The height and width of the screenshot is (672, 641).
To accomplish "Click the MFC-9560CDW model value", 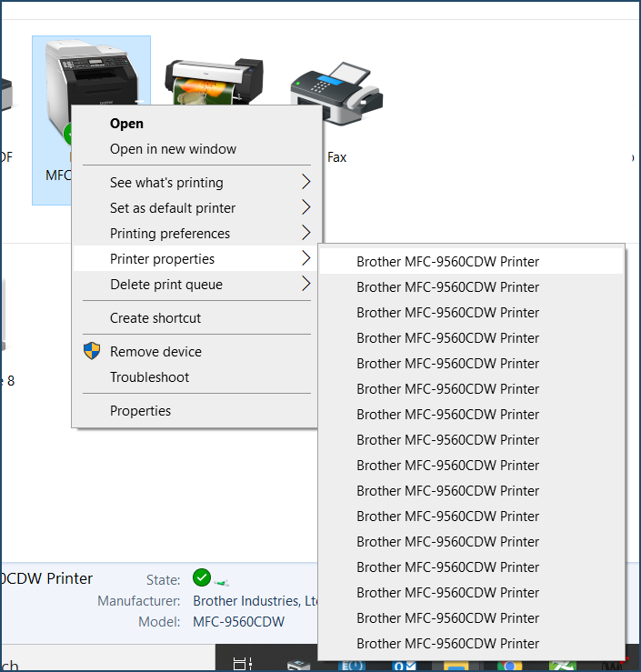I will [238, 621].
